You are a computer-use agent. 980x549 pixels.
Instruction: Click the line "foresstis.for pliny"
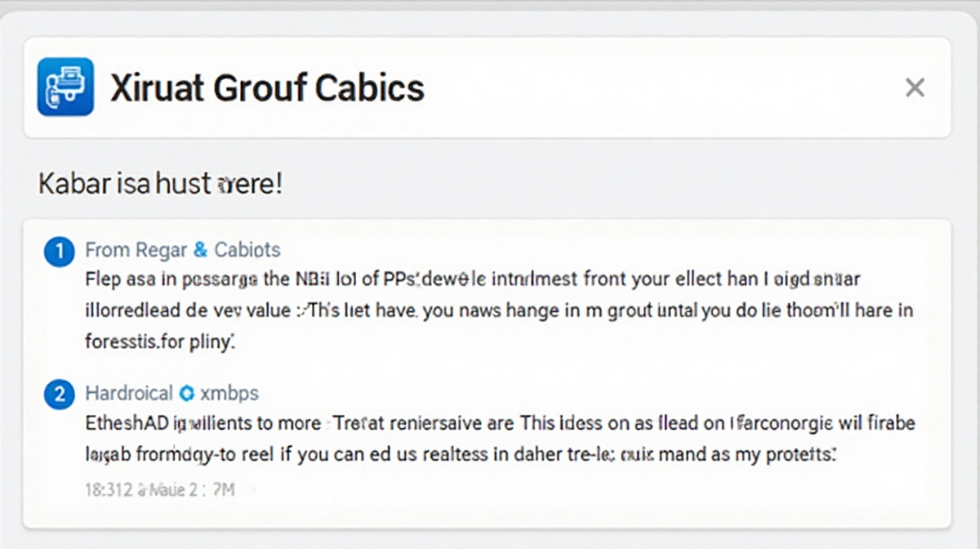(x=160, y=341)
